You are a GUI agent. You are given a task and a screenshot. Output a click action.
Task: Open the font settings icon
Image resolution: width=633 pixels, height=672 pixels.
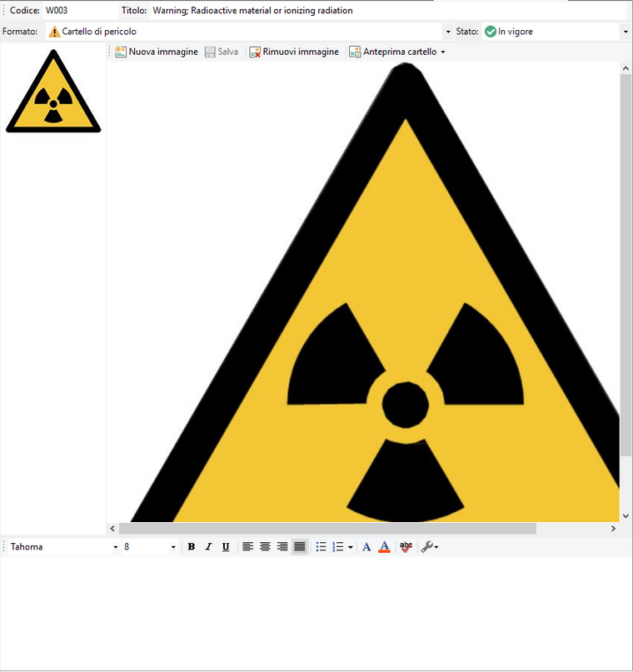[366, 547]
